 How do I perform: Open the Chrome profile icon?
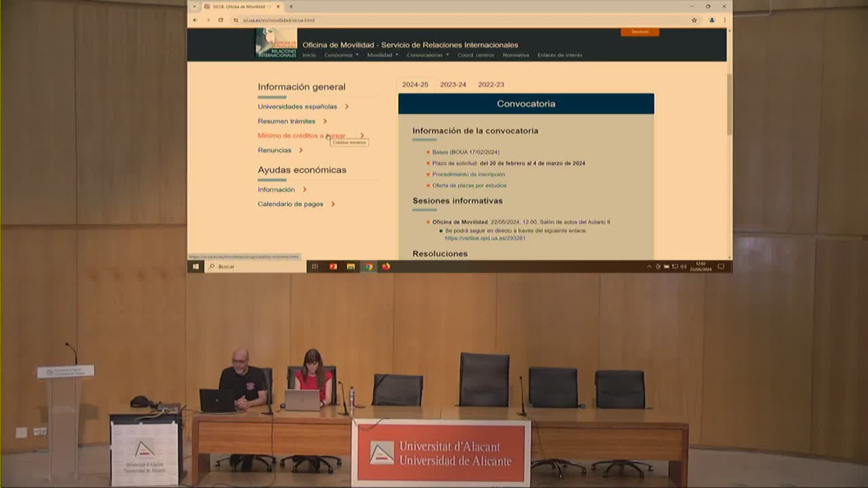click(712, 20)
